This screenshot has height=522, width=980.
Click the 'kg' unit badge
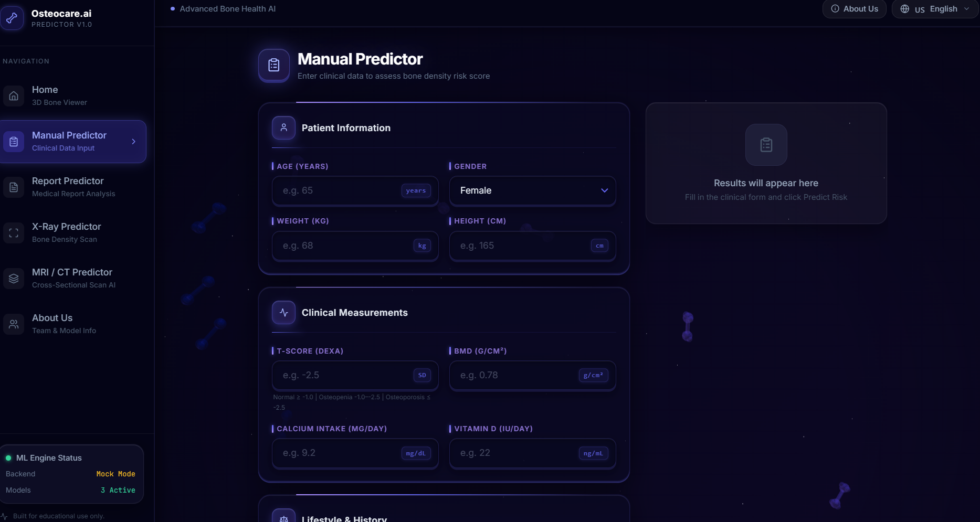pos(422,246)
